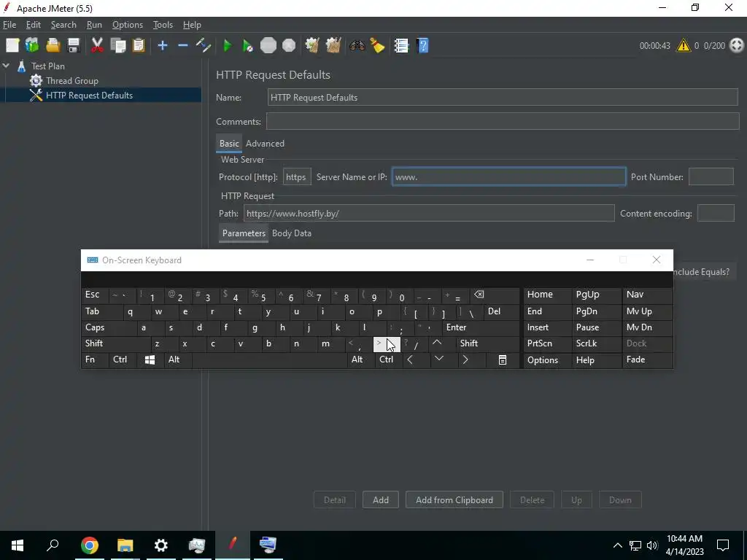Image resolution: width=747 pixels, height=560 pixels.
Task: Click the Enter key on On-Screen Keyboard
Action: click(481, 327)
